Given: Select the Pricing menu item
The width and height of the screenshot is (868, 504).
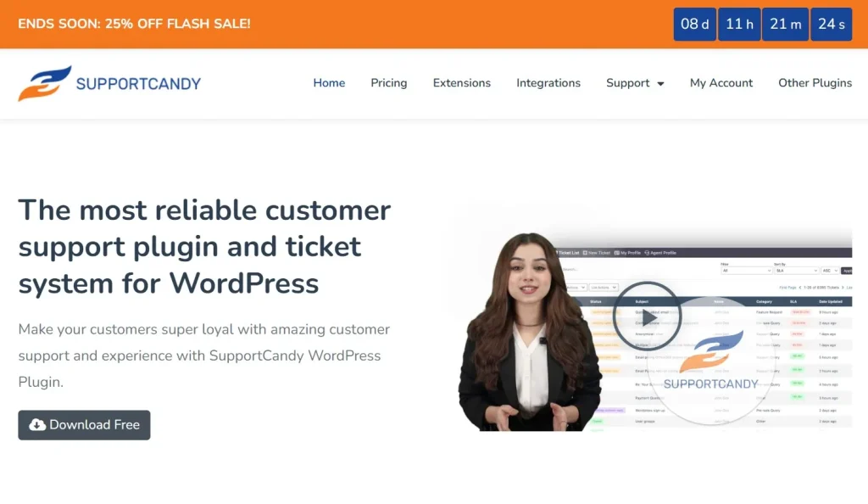Looking at the screenshot, I should 388,83.
